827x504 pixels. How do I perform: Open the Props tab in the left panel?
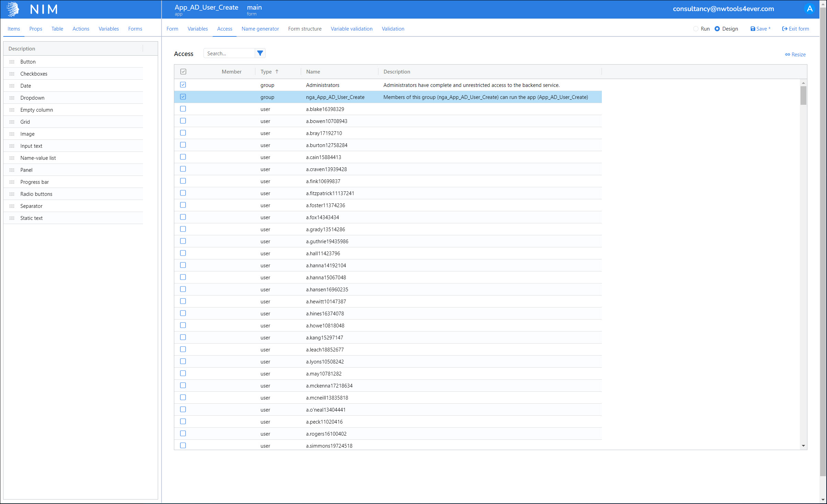point(36,29)
